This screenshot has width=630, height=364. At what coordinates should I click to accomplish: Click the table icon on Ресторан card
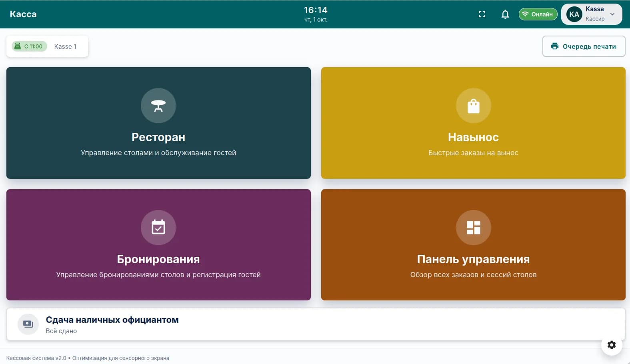158,106
